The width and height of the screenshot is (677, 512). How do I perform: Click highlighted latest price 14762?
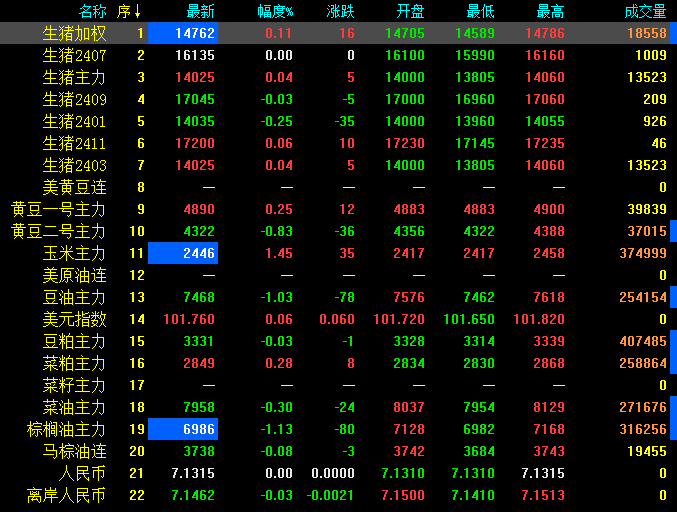click(x=183, y=33)
